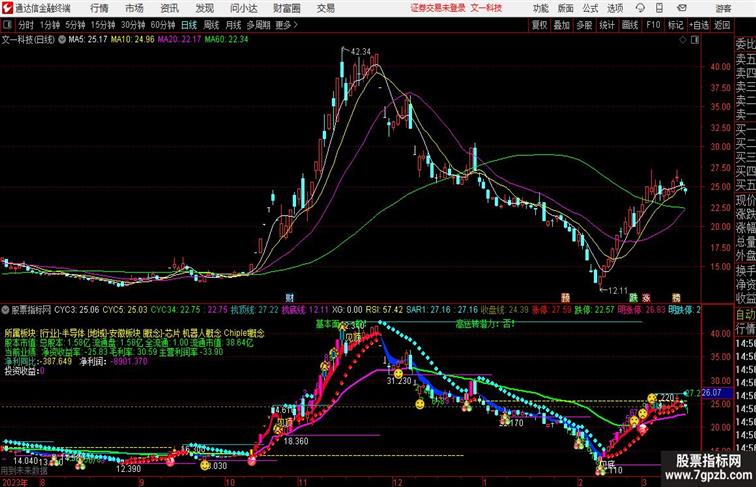Image resolution: width=756 pixels, height=487 pixels.
Task: Open the 行情 menu
Action: click(x=99, y=8)
